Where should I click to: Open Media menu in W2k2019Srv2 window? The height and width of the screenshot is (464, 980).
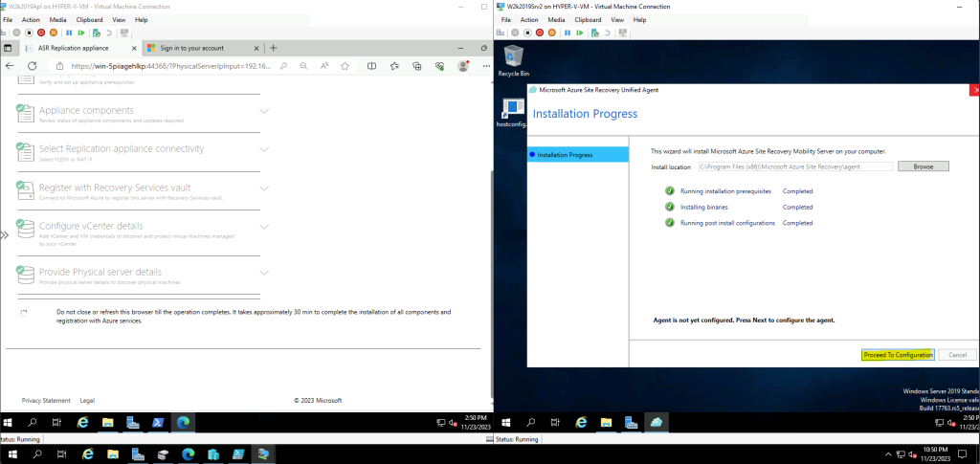pos(557,20)
